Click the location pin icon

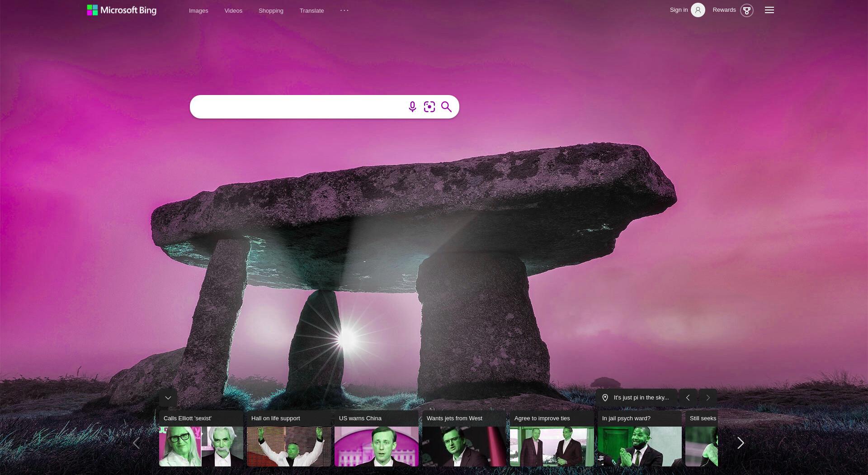605,398
